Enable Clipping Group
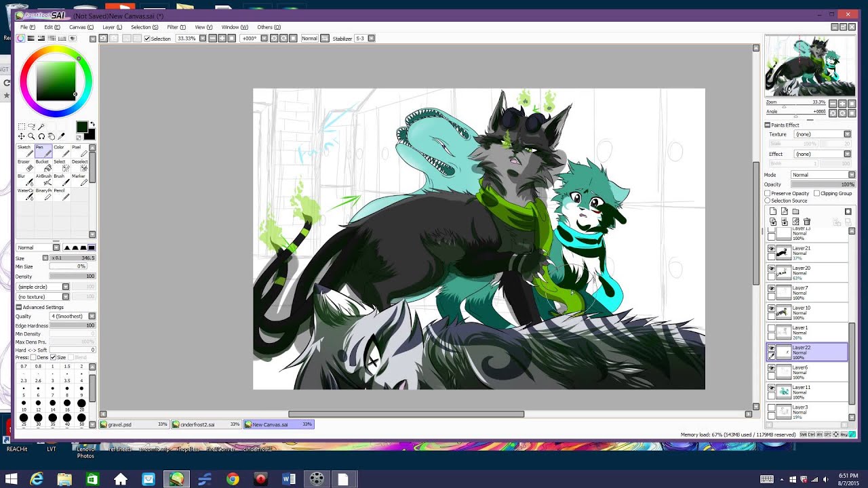 817,193
